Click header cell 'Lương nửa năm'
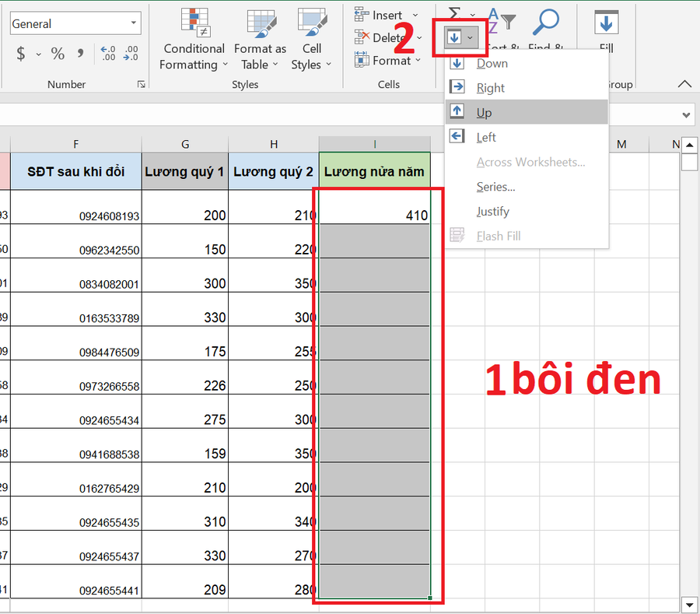The height and width of the screenshot is (614, 700). 375,171
